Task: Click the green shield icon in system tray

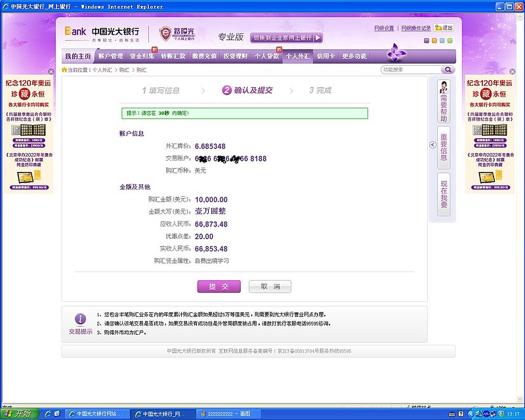Action: coord(501,414)
